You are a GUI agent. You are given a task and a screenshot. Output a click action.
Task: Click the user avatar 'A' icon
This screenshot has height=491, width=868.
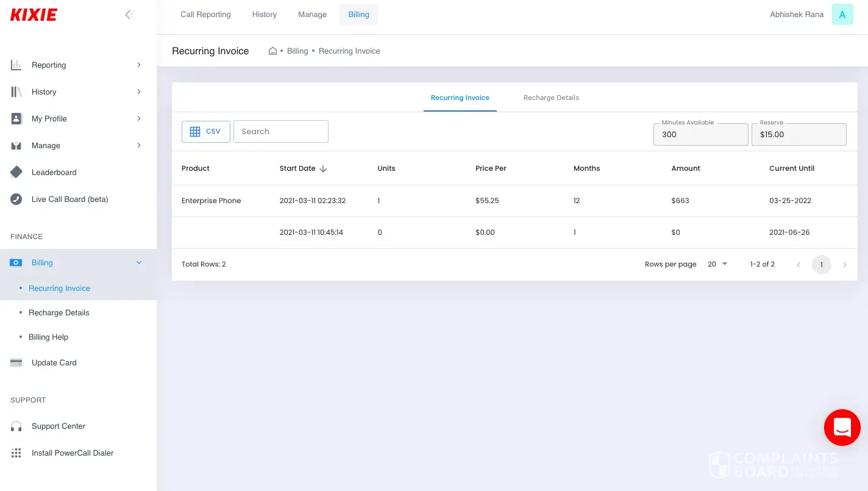(842, 15)
